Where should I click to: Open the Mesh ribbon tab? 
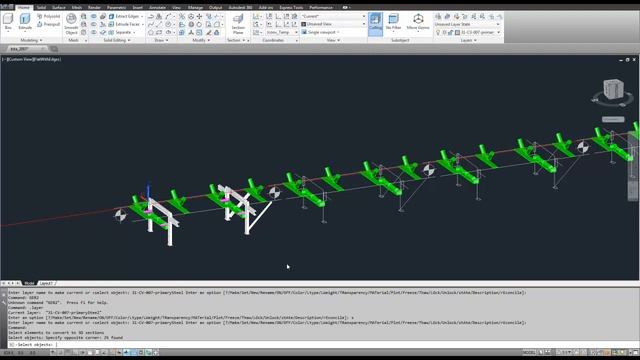point(77,7)
